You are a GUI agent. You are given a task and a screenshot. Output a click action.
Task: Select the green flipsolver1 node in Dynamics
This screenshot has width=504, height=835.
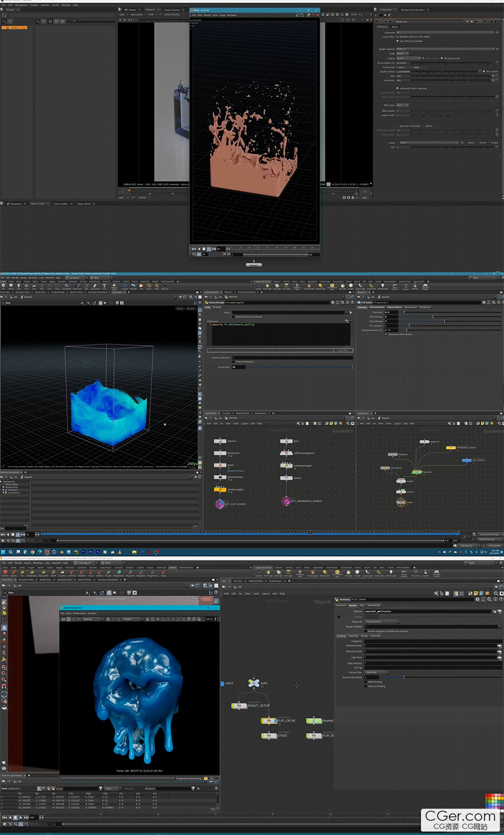point(417,472)
